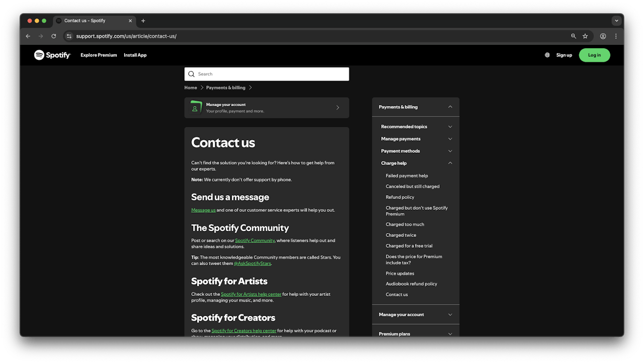Open Spotify for Creators help center link
644x363 pixels.
[x=244, y=330]
